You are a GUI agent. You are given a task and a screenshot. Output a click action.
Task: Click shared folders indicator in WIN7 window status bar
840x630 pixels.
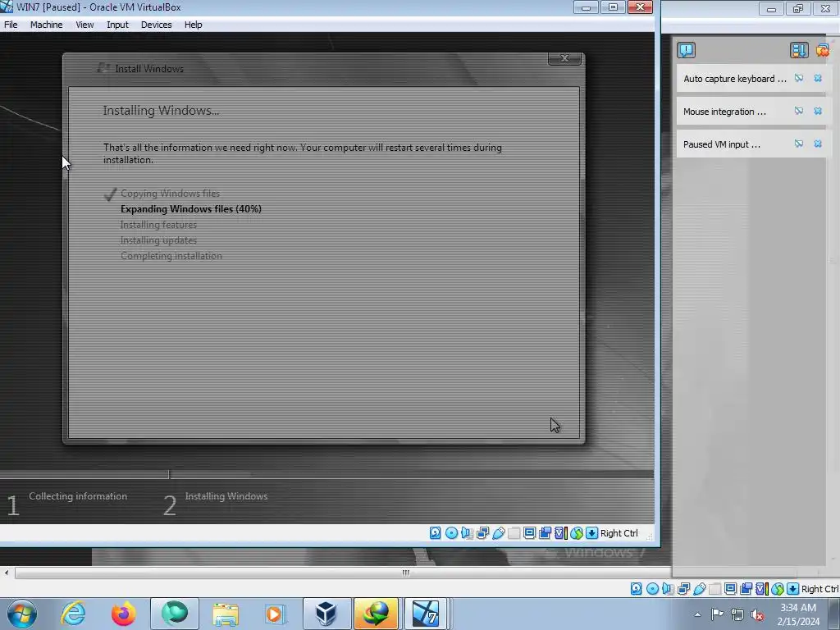pyautogui.click(x=514, y=533)
